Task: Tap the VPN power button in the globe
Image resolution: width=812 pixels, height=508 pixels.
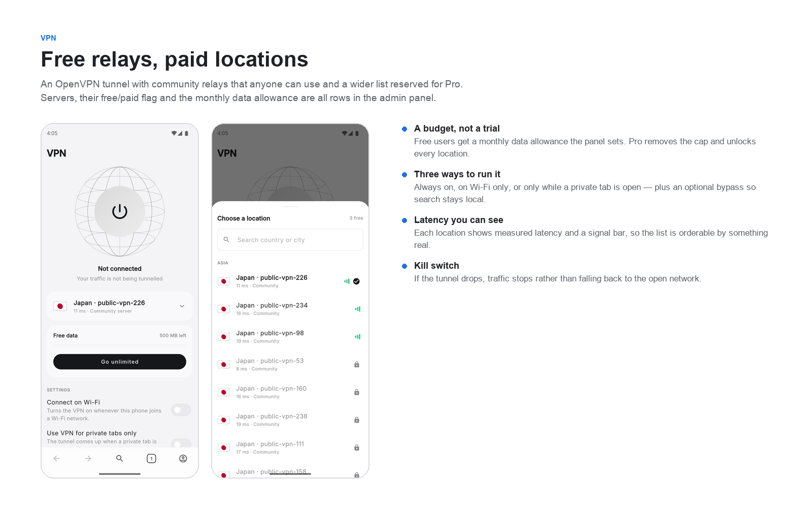Action: 120,211
